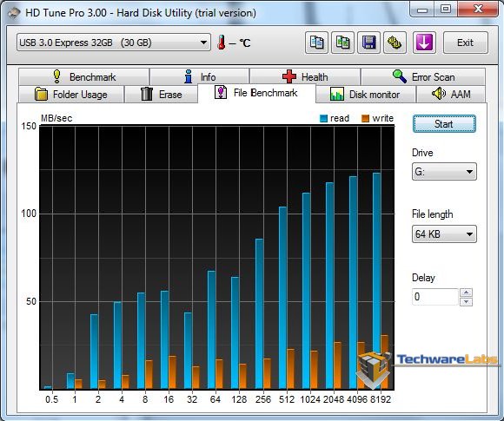The image size is (504, 421).
Task: Open the Disk monitor tab
Action: point(366,95)
